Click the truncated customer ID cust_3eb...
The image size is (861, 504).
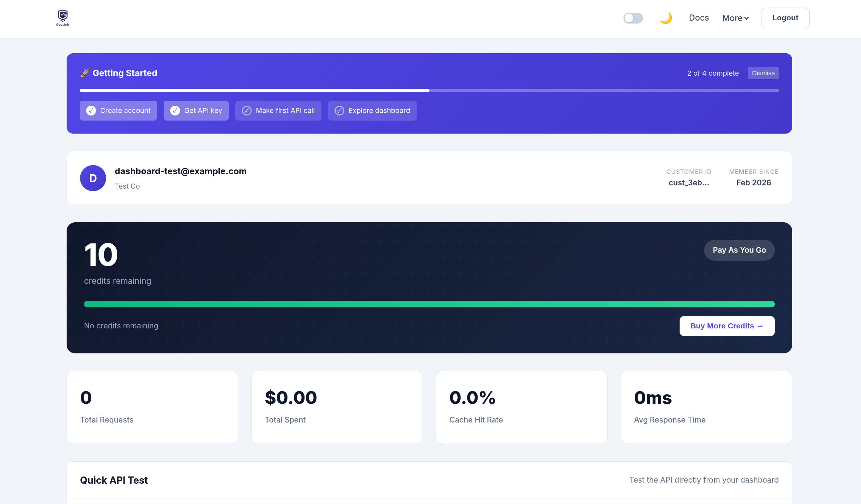[689, 183]
